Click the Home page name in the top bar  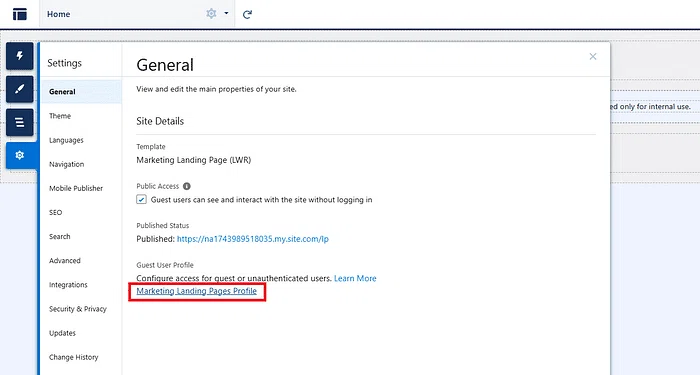pyautogui.click(x=58, y=14)
